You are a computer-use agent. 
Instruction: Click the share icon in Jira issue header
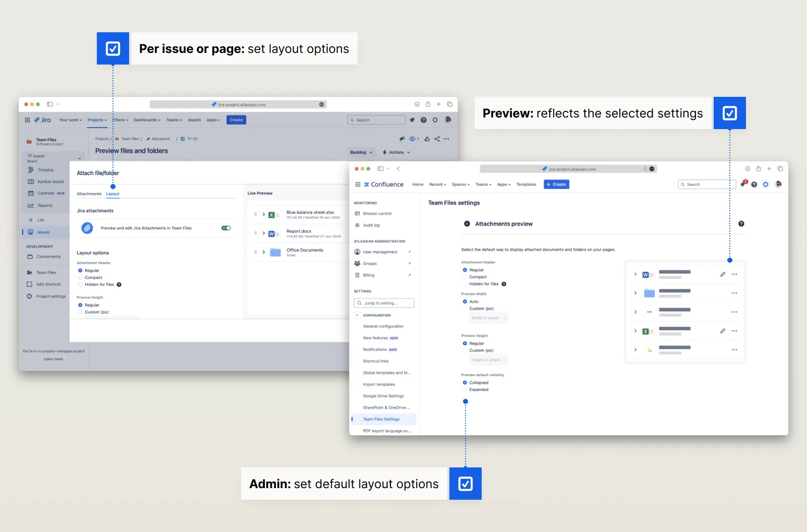point(437,139)
